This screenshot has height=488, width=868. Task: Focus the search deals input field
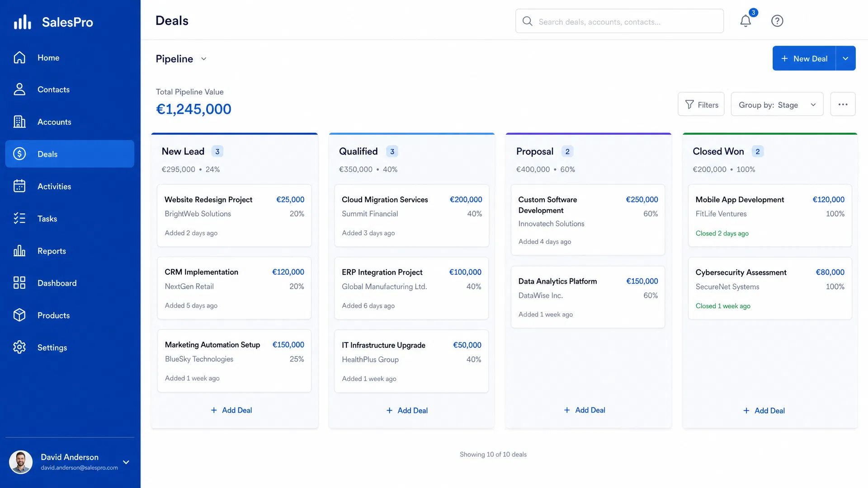(x=619, y=21)
